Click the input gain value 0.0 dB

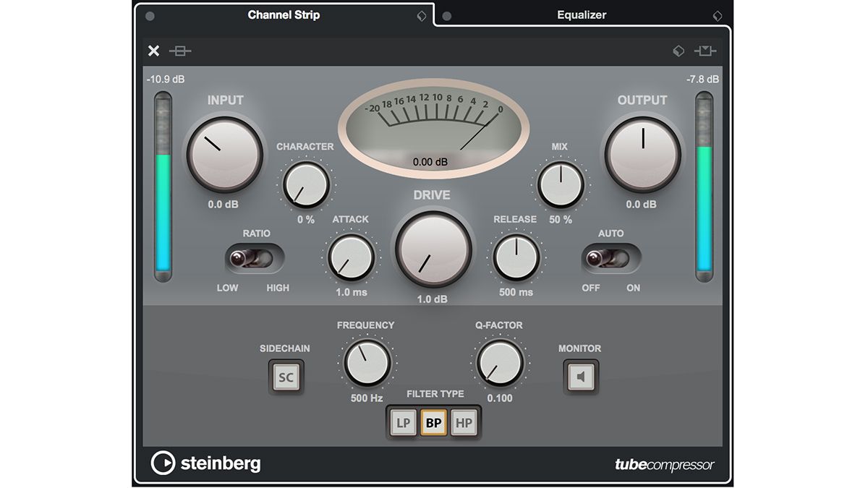pos(224,205)
